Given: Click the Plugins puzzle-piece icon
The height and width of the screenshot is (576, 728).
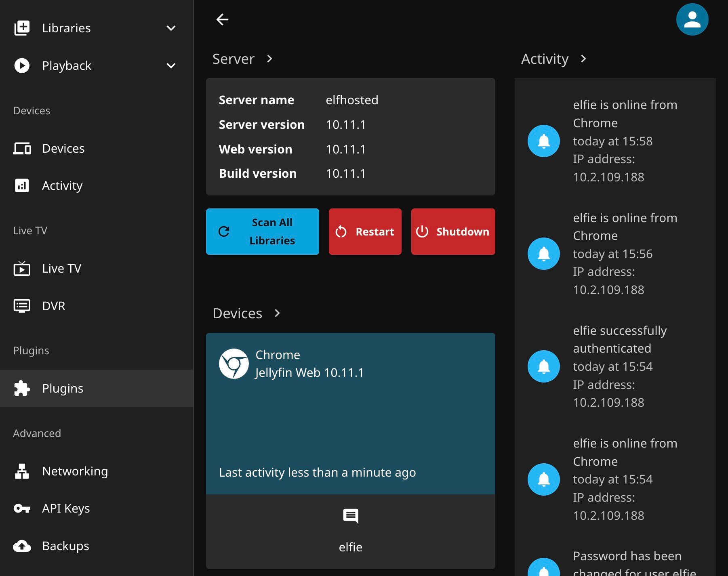Looking at the screenshot, I should click(22, 388).
